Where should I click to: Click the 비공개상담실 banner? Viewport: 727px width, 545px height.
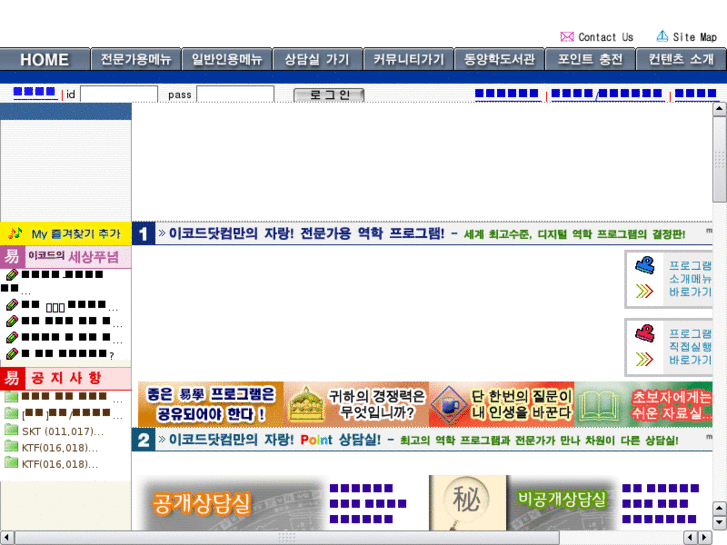[x=562, y=502]
